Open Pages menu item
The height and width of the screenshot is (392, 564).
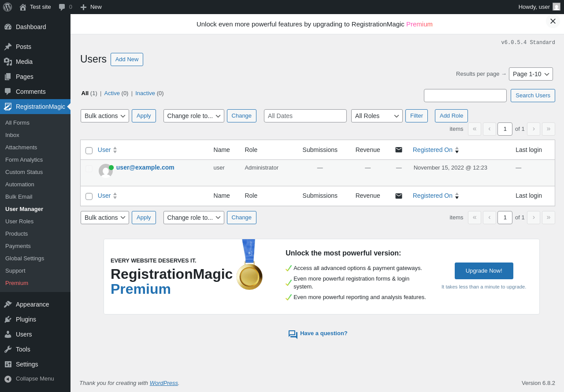[x=35, y=77]
